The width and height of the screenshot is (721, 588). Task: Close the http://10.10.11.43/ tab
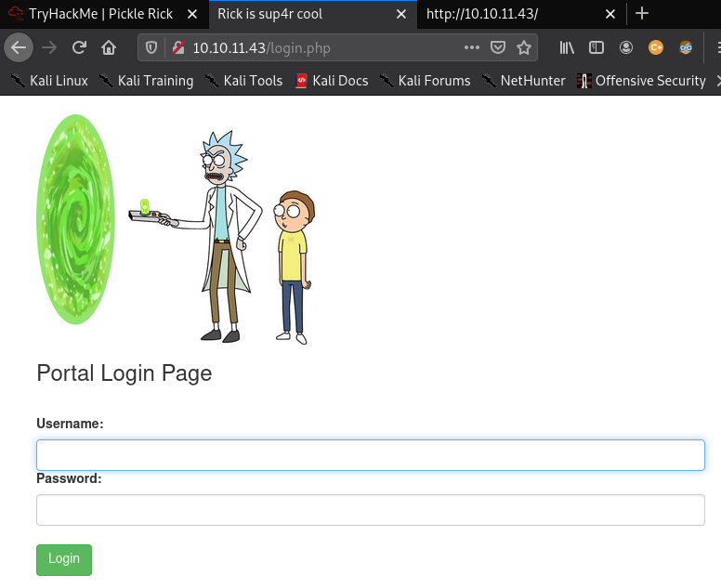(610, 14)
